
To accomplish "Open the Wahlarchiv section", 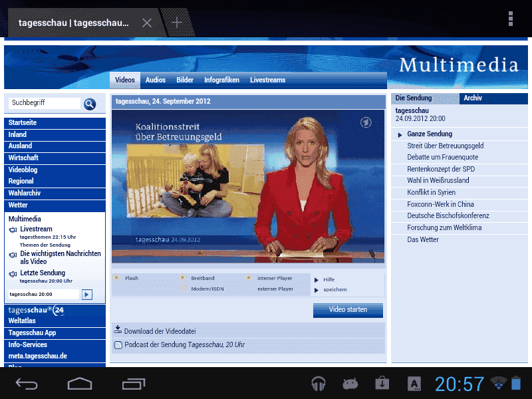I will pyautogui.click(x=55, y=194).
